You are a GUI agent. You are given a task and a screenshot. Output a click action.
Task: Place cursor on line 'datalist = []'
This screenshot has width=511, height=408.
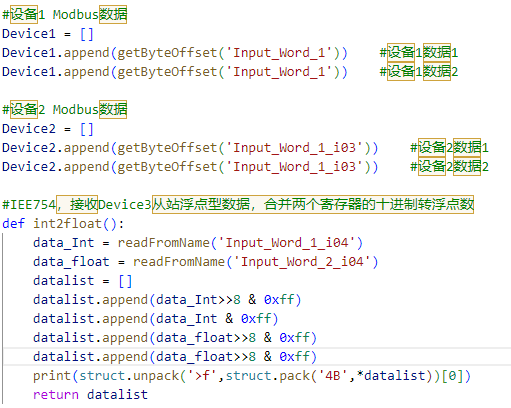(83, 281)
